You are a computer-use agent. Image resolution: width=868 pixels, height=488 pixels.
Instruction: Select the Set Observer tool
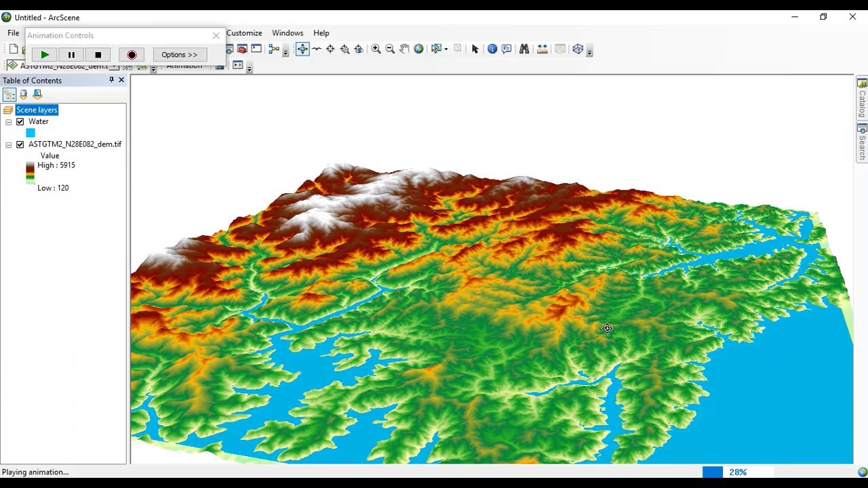point(359,49)
